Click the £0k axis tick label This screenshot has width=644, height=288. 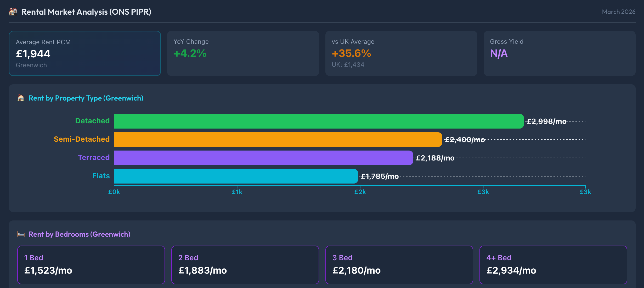pos(114,192)
